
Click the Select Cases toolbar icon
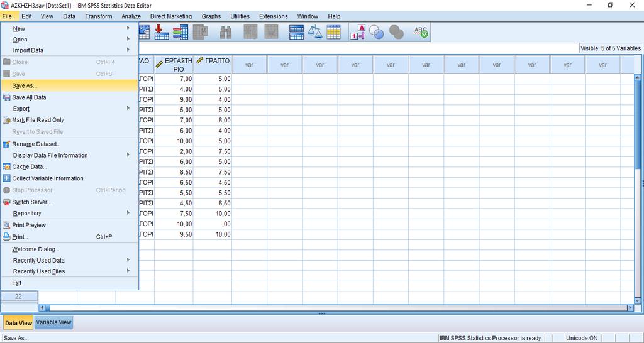point(333,32)
